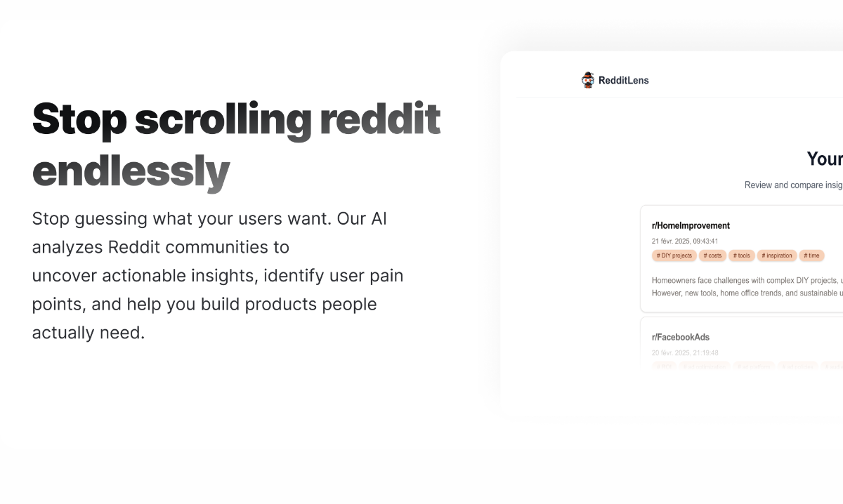Image resolution: width=843 pixels, height=504 pixels.
Task: Select the faded # ad policies tag
Action: pyautogui.click(x=797, y=366)
